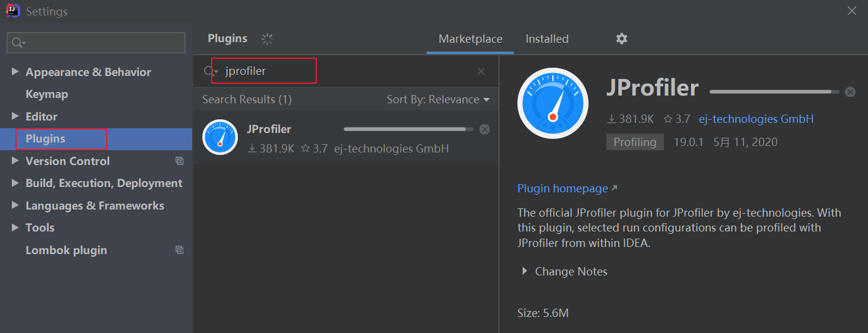Viewport: 868px width, 333px height.
Task: Click the project-level icon beside Version Control
Action: [180, 161]
